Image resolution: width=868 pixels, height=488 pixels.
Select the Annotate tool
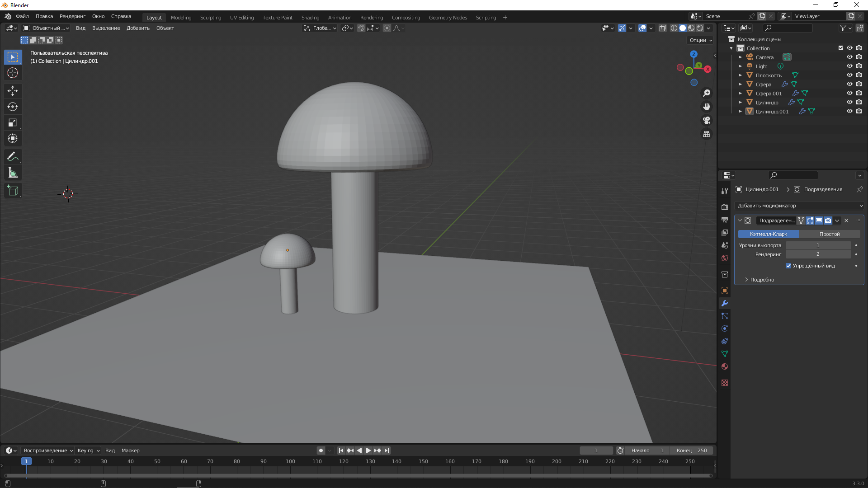tap(13, 157)
